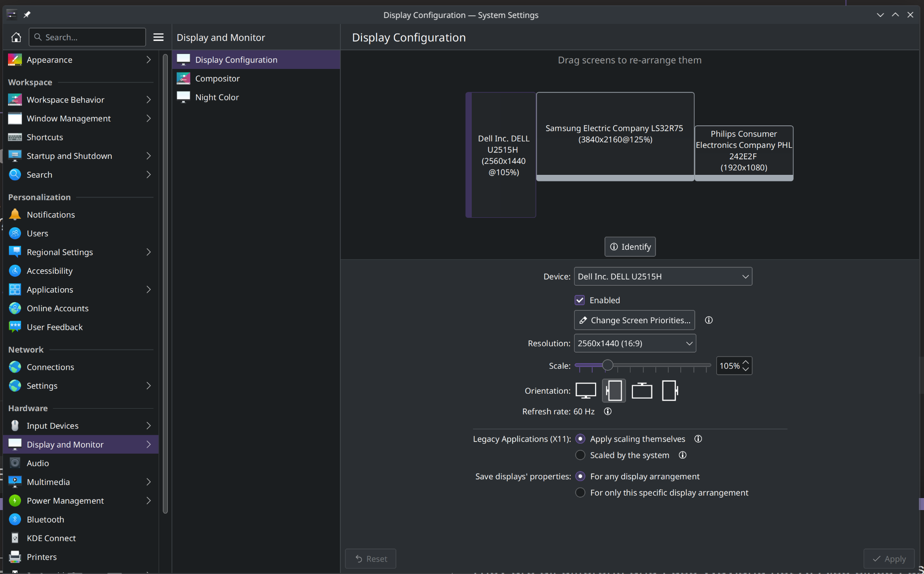Expand Startup and Shutdown chevron
The width and height of the screenshot is (924, 574).
tap(148, 156)
